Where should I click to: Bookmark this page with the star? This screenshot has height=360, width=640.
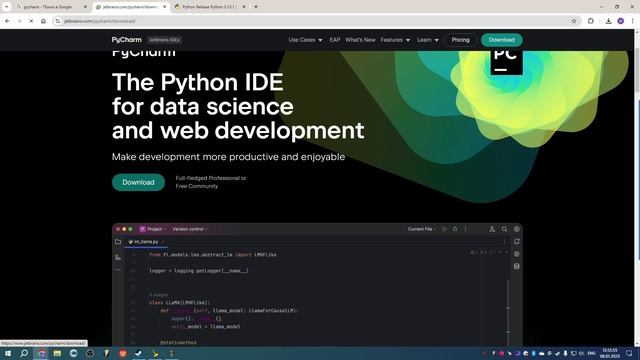click(574, 21)
